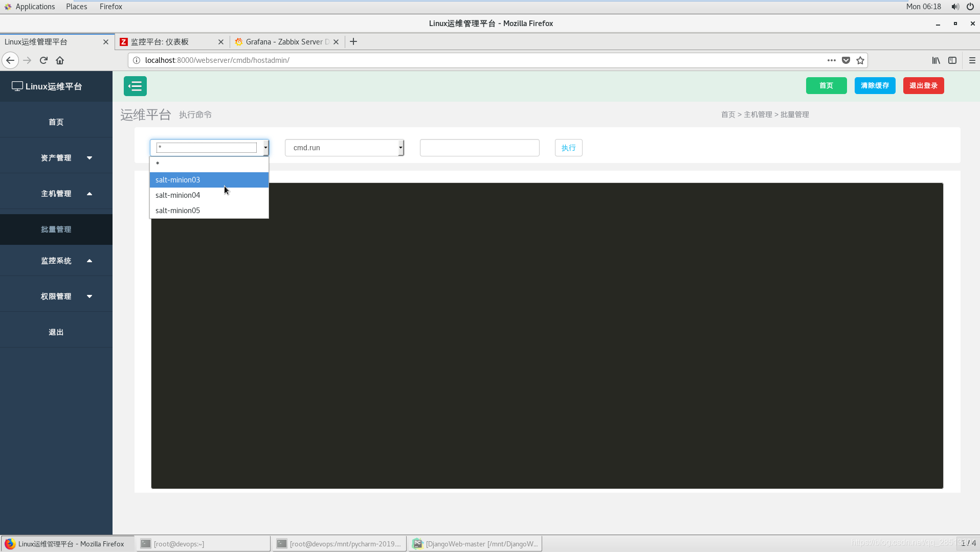Viewport: 980px width, 552px height.
Task: Open the cmd.run module dropdown
Action: (344, 148)
